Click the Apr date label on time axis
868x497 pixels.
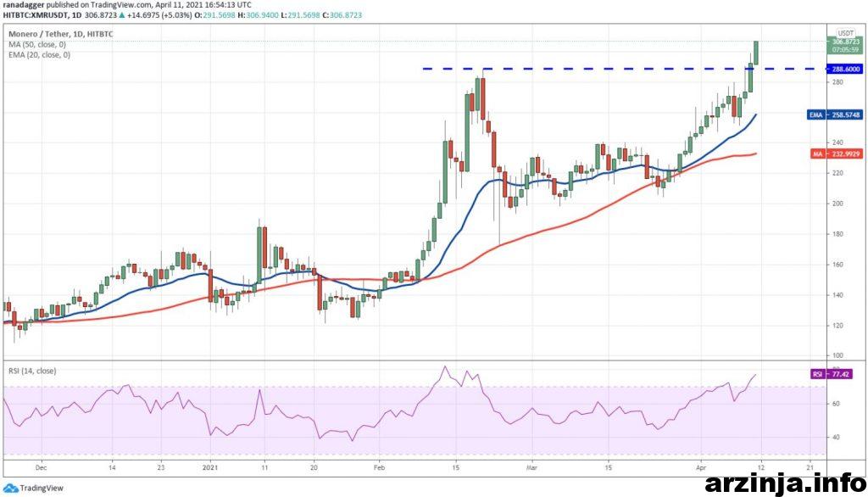coord(703,466)
